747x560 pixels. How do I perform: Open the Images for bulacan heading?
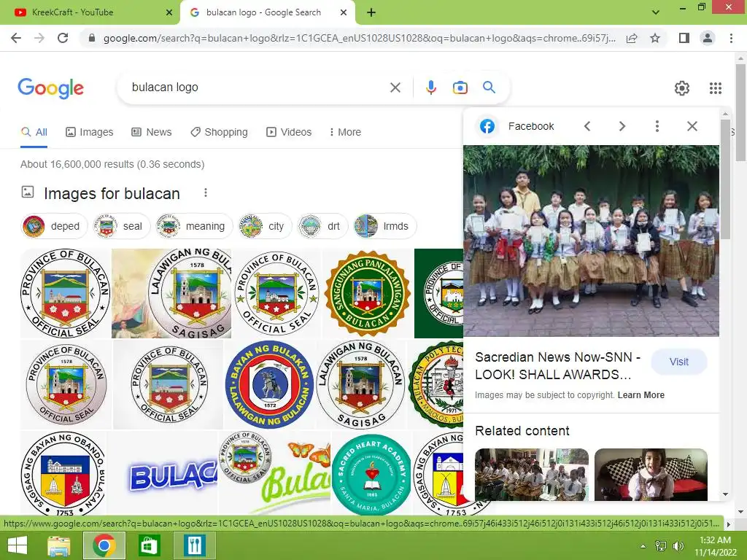[112, 194]
